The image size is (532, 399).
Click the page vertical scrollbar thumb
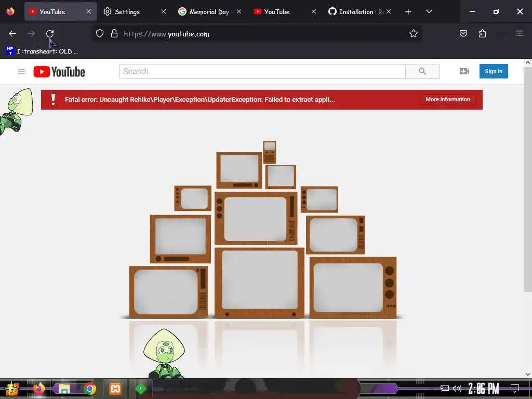coord(528,180)
